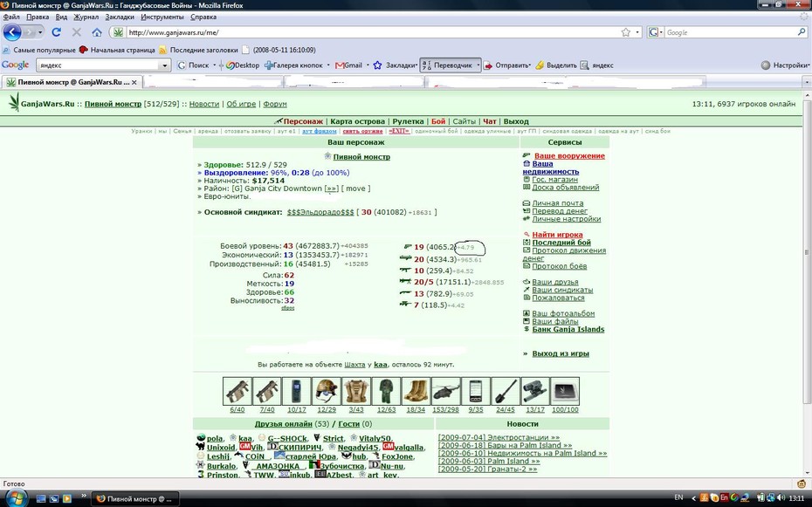
Task: Close the Пивной монстр tab
Action: [134, 82]
